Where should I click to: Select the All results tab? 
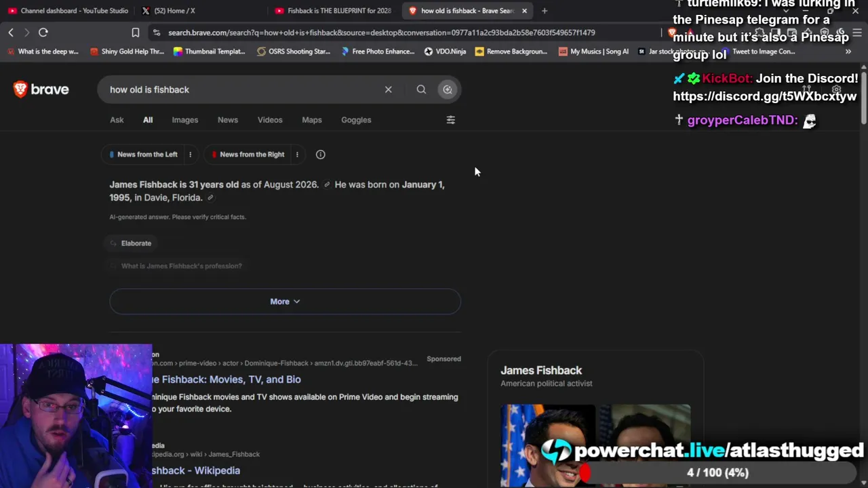pos(148,120)
